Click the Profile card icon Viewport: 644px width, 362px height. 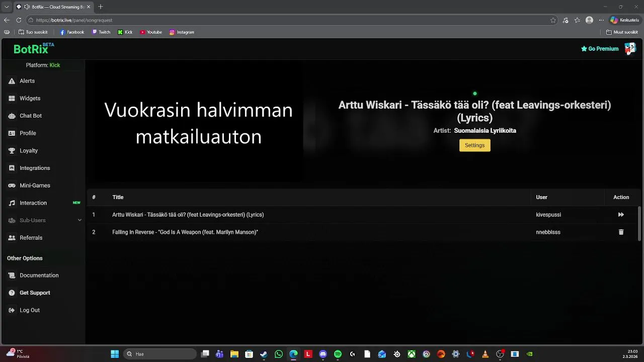point(12,133)
